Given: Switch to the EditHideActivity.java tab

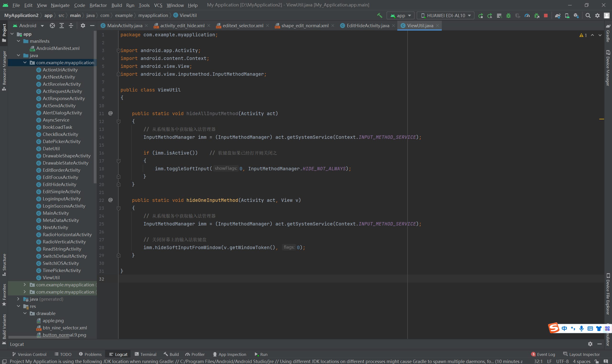Looking at the screenshot, I should pos(367,26).
